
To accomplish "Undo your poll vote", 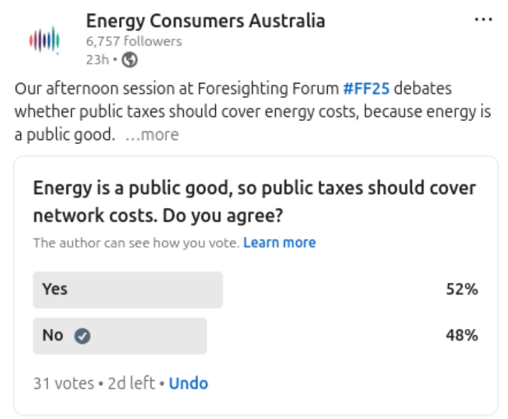I will click(x=188, y=383).
